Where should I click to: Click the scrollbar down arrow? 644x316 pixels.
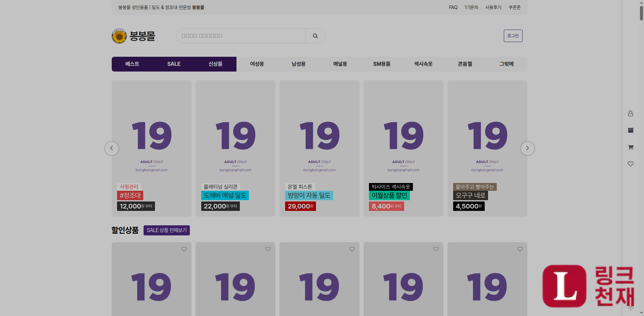tap(641, 313)
